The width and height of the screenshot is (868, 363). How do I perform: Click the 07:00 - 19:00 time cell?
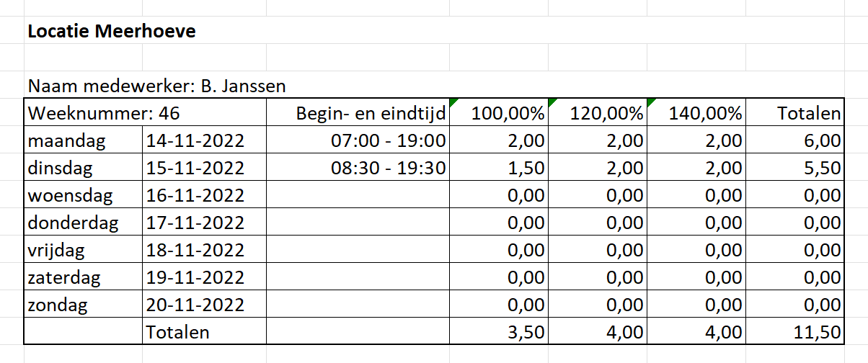pyautogui.click(x=388, y=140)
